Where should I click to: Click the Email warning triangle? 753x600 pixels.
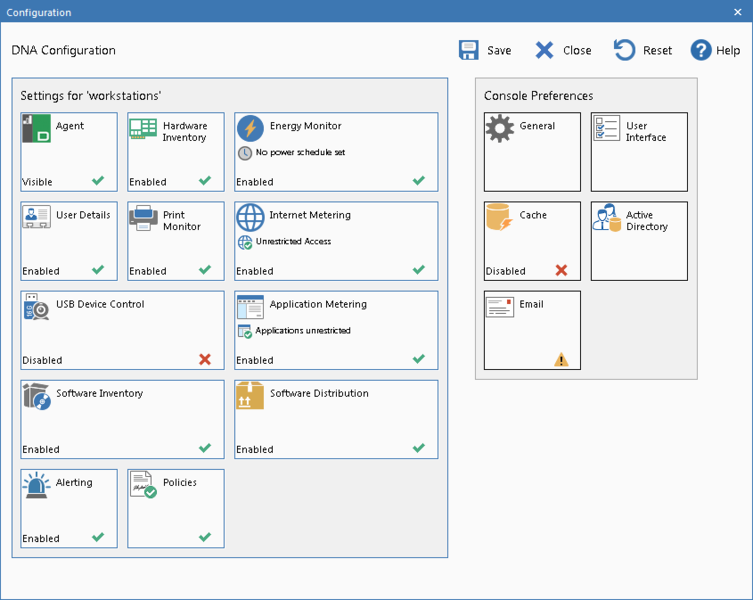coord(561,360)
